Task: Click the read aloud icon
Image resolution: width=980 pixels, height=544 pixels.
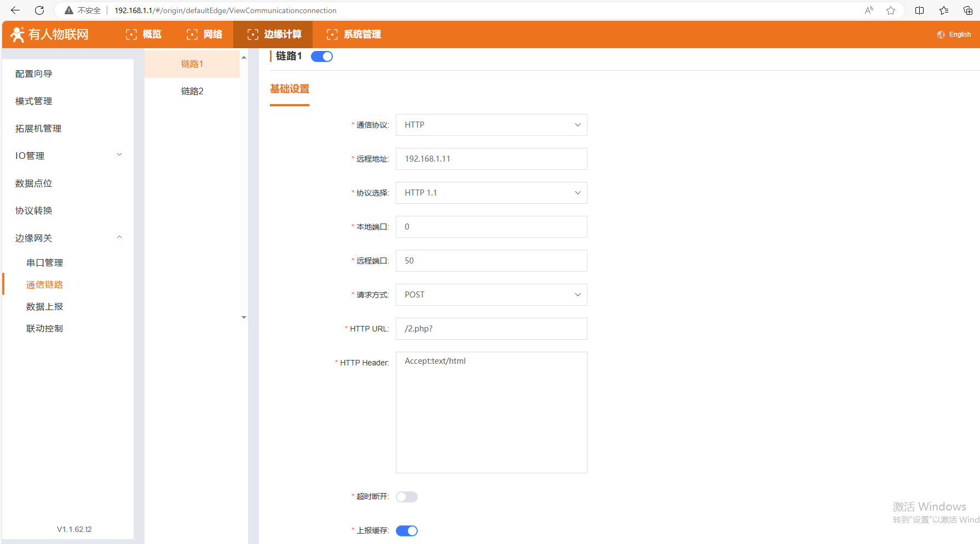Action: 869,10
